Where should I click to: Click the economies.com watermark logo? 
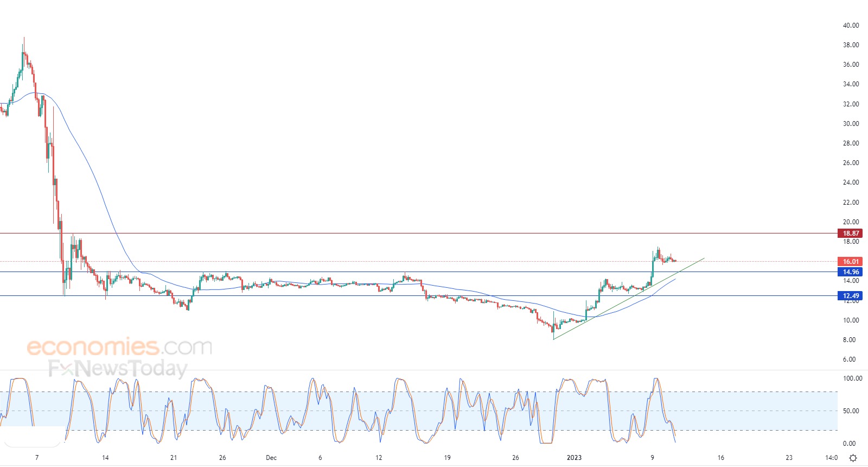click(x=119, y=346)
